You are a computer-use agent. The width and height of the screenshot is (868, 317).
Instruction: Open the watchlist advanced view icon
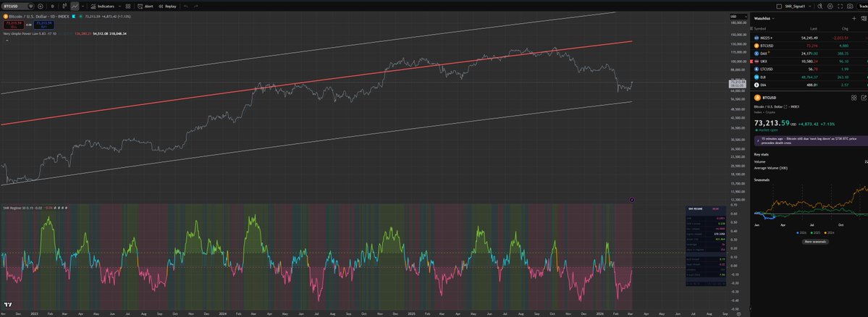pyautogui.click(x=864, y=18)
